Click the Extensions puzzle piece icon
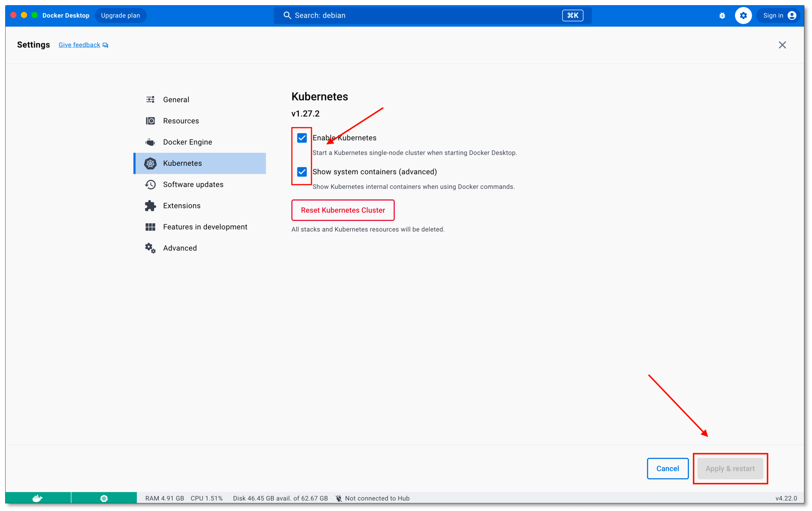 (x=150, y=206)
